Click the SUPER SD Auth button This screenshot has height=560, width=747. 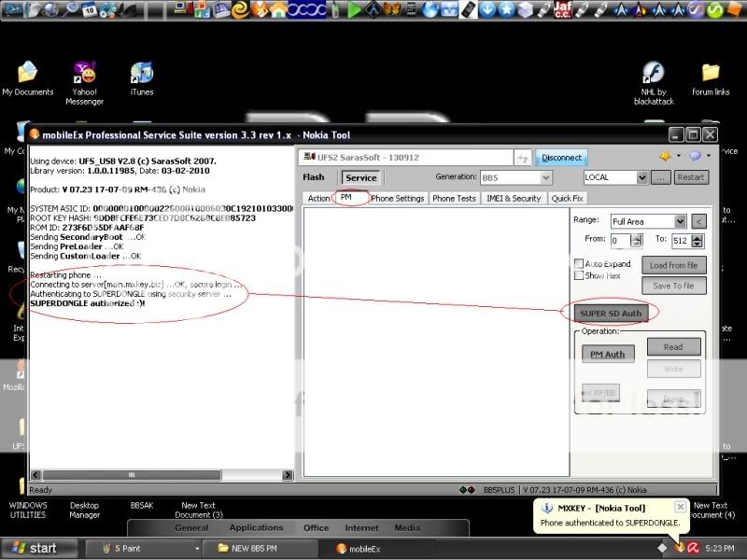[611, 314]
